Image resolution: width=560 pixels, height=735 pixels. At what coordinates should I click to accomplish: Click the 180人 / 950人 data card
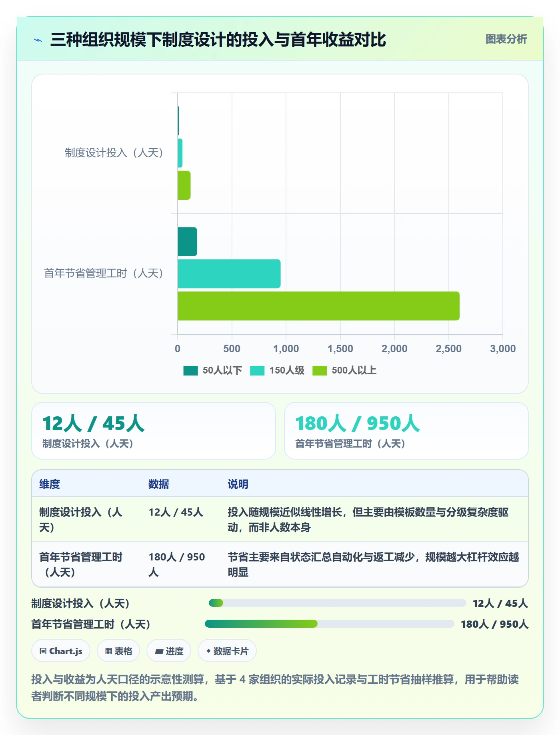406,431
